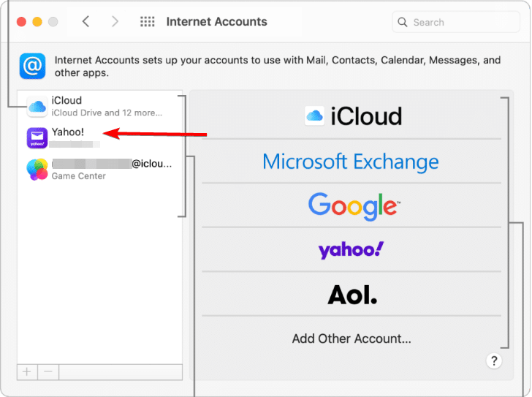Image resolution: width=532 pixels, height=397 pixels.
Task: Select the iCloud account in list
Action: coord(106,106)
